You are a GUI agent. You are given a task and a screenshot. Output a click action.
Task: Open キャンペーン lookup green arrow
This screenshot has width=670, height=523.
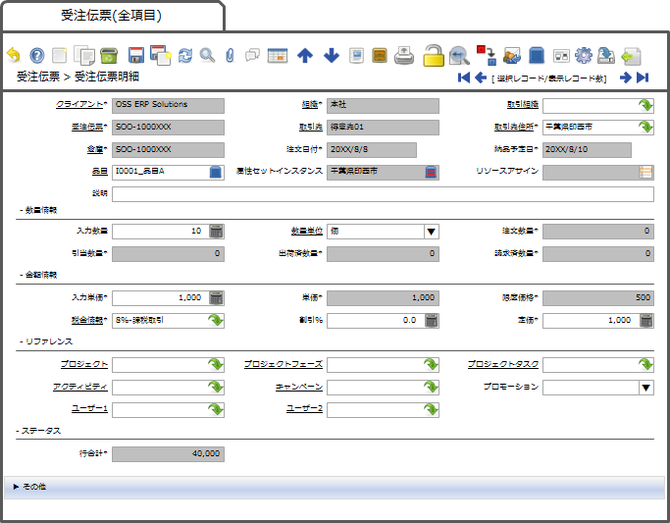(x=431, y=387)
